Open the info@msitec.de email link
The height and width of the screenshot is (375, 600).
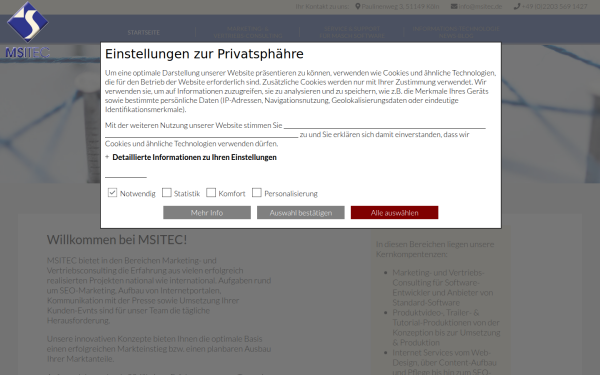[480, 7]
